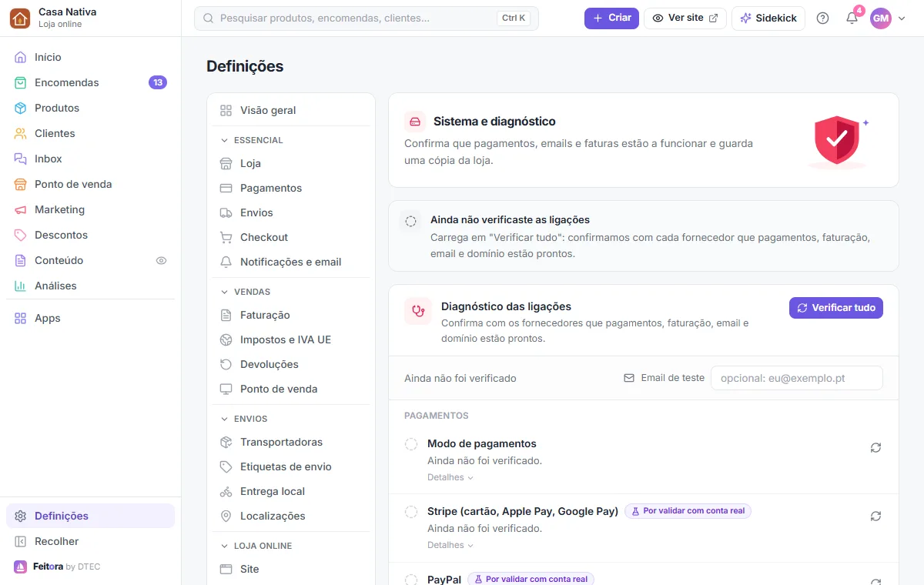Collapse the LOJA ONLINE settings section
This screenshot has width=924, height=585.
tap(291, 546)
